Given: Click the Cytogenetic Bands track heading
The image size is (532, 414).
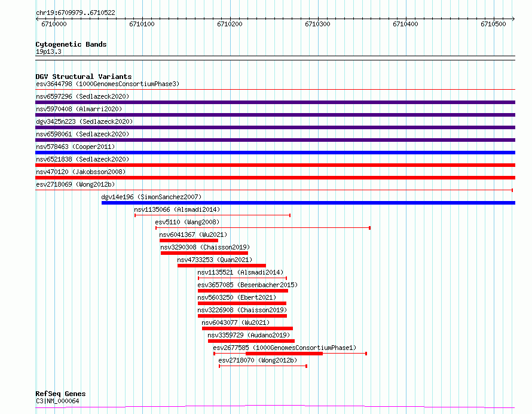Looking at the screenshot, I should tap(71, 44).
